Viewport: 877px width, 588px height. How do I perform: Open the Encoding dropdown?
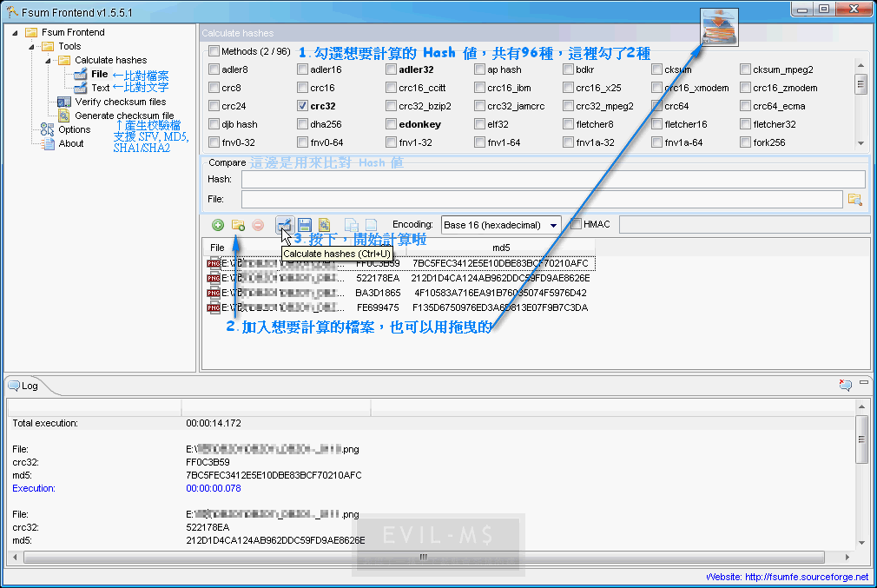(553, 225)
